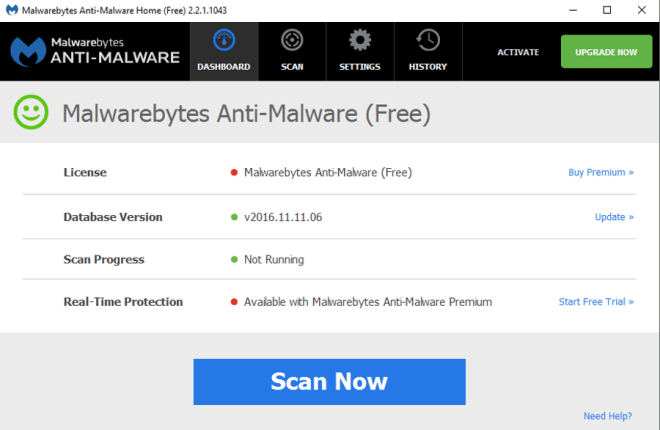Open the Buy Premium link
Screen dimensions: 660x430
601,173
